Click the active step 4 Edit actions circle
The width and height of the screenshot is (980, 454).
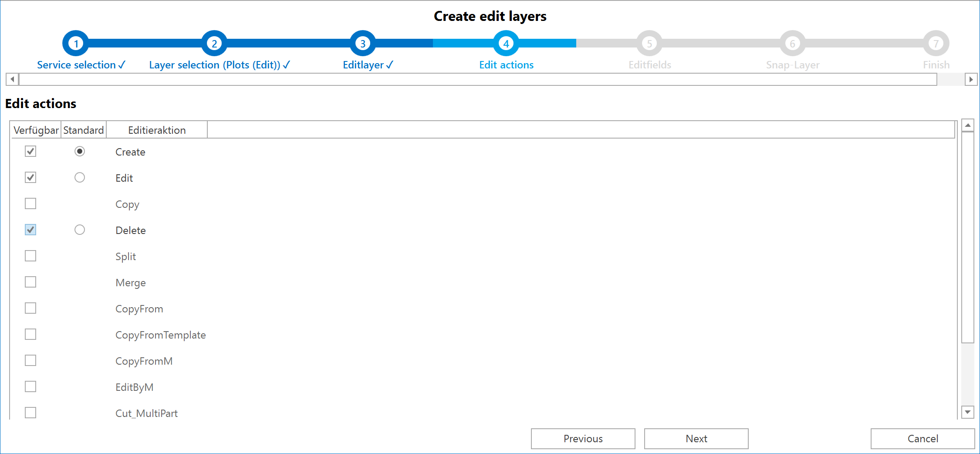click(506, 43)
